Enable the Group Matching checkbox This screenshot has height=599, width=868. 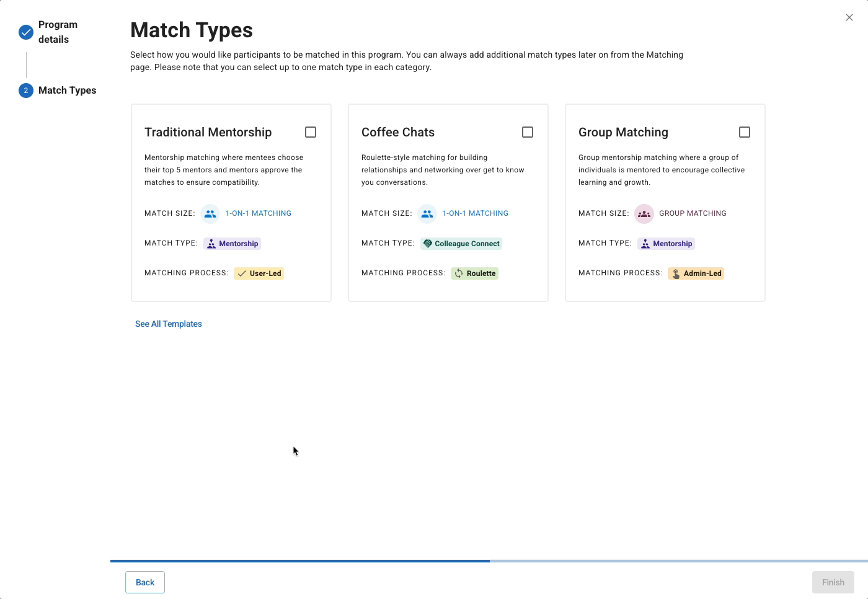click(x=745, y=132)
